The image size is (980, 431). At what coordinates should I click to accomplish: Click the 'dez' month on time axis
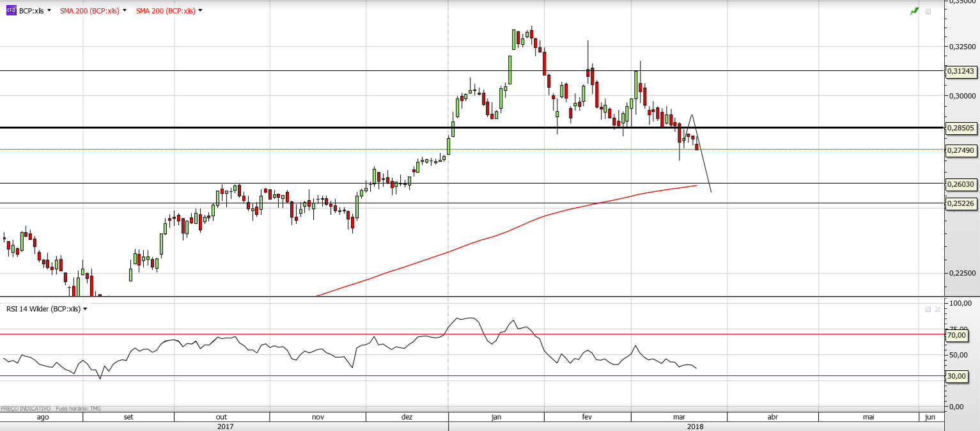coord(407,417)
